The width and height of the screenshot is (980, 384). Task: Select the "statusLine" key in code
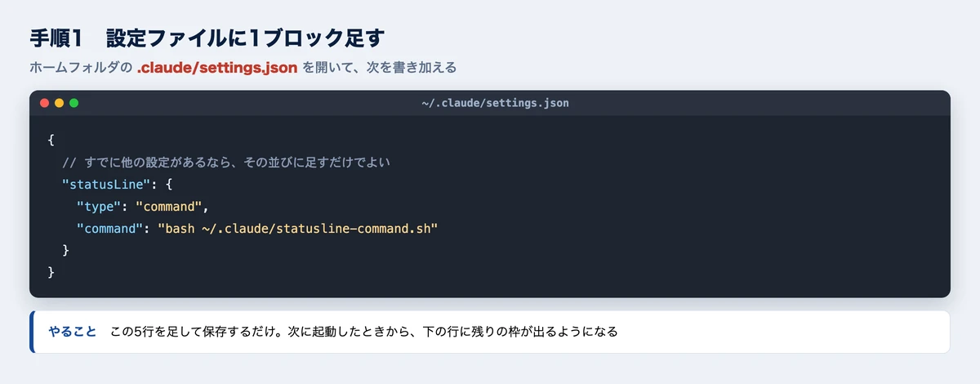coord(106,185)
